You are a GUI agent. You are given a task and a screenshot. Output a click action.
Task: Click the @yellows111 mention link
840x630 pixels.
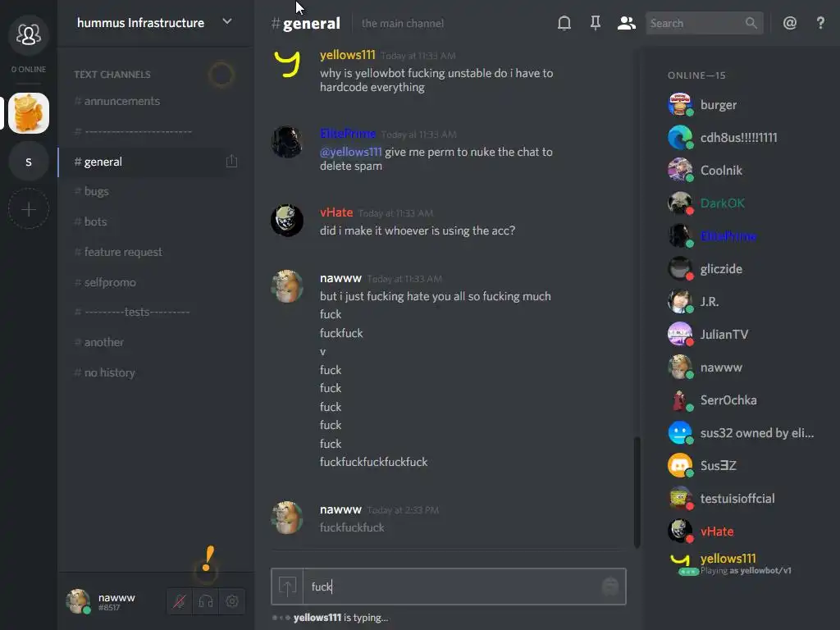pos(351,152)
